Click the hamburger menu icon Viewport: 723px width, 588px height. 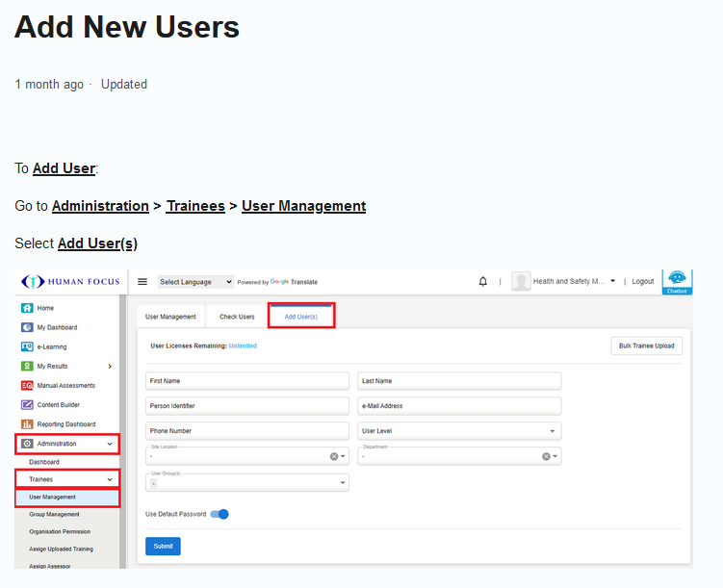[x=142, y=282]
